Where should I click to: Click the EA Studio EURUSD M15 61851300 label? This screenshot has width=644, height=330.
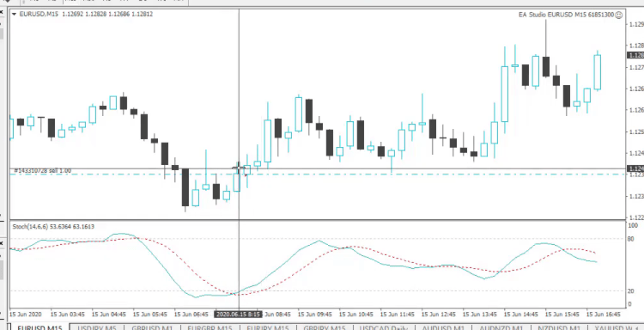pos(566,15)
